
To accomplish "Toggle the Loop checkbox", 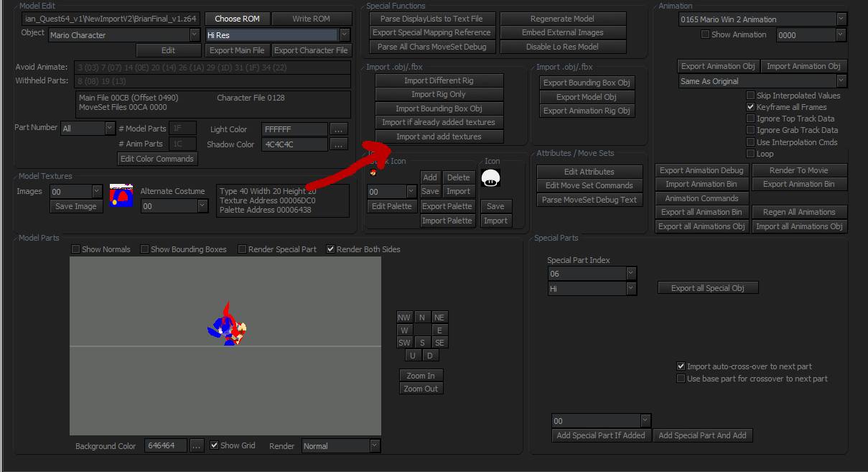I will click(751, 154).
